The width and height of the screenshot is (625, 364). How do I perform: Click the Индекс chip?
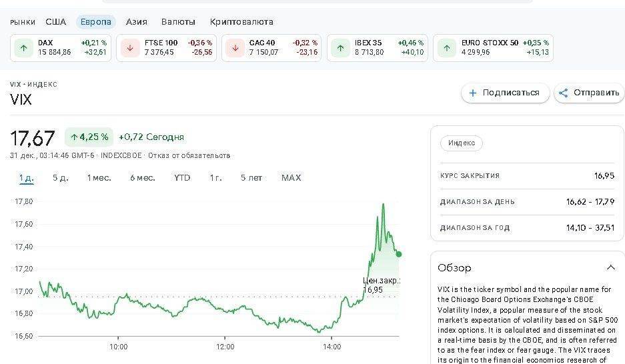(x=461, y=143)
